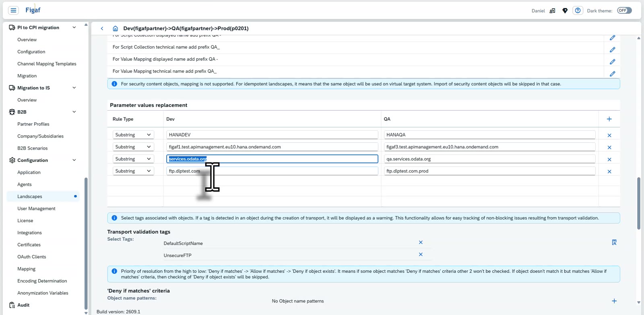The height and width of the screenshot is (315, 644).
Task: Edit the Value Mapping technical name prefix rule
Action: 612,74
